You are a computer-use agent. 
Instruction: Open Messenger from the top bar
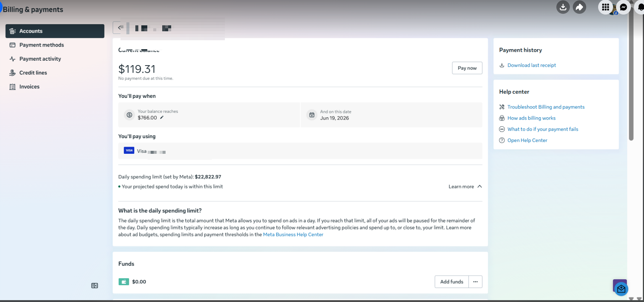623,7
